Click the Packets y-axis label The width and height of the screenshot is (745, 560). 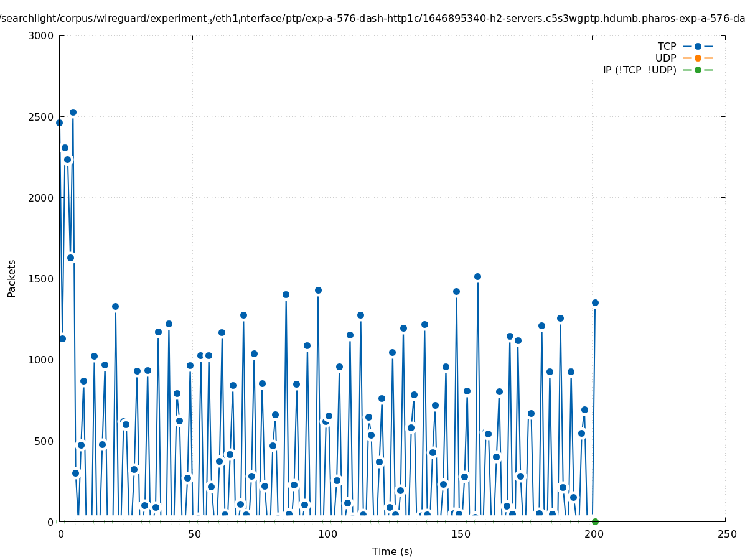coord(12,279)
